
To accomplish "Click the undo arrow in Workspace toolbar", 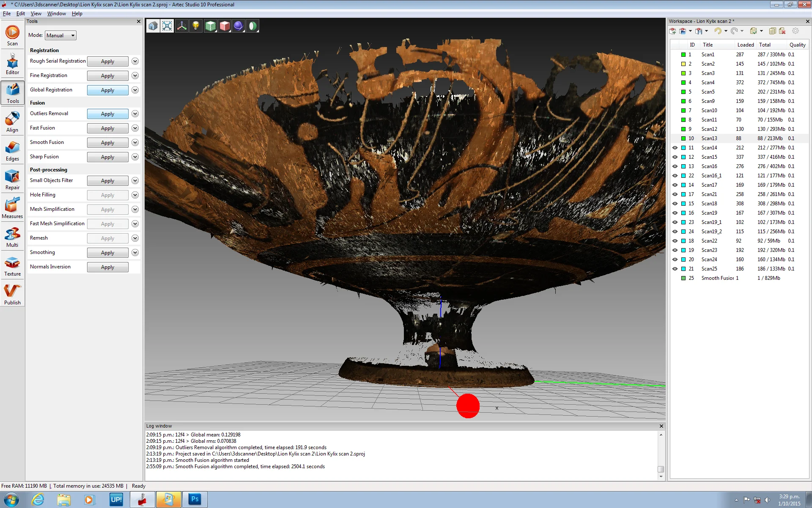I will pyautogui.click(x=718, y=31).
